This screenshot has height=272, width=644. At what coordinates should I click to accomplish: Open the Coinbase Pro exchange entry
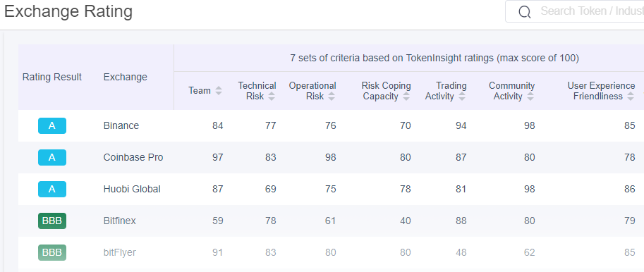(133, 157)
